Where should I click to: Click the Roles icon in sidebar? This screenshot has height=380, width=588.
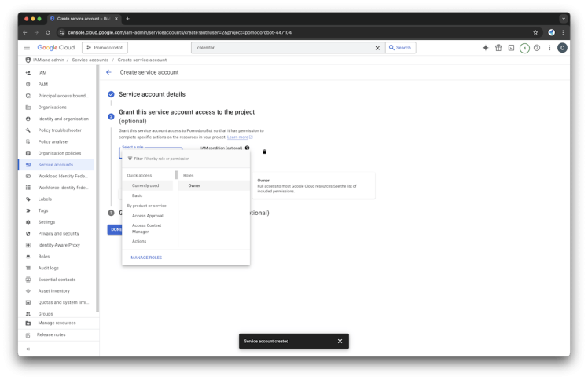click(x=28, y=257)
